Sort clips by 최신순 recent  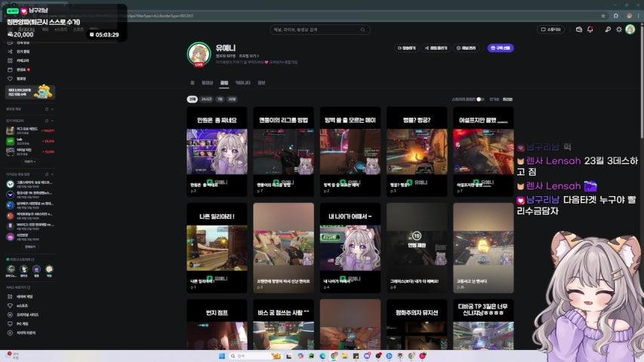507,100
